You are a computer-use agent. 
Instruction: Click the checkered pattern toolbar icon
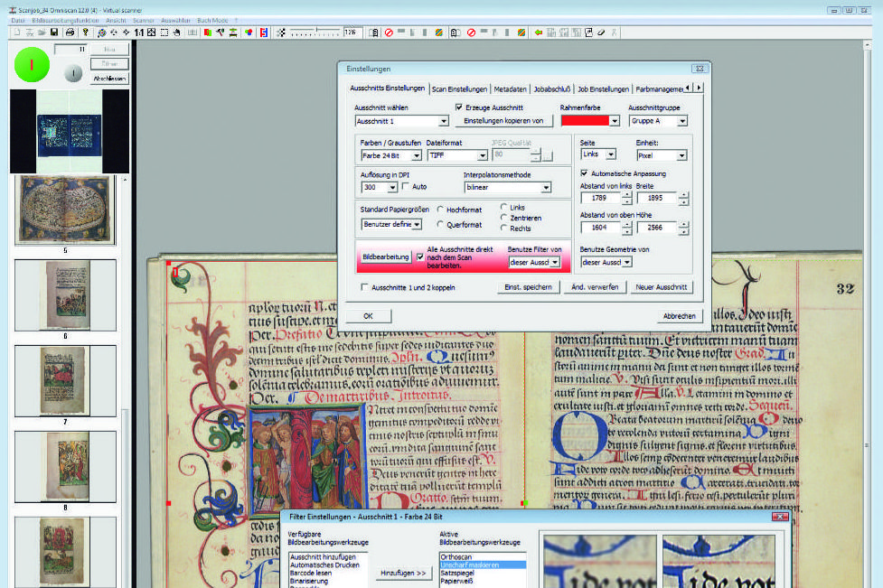pyautogui.click(x=281, y=33)
